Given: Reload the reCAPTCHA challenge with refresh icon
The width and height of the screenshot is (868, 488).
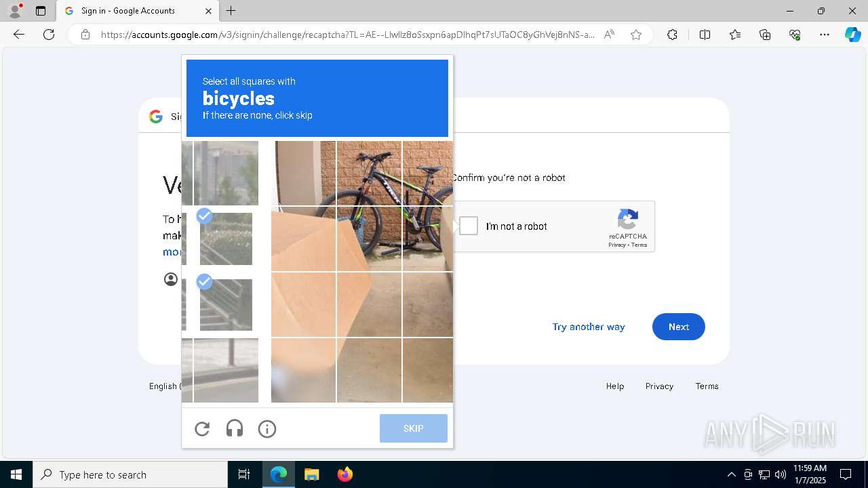Looking at the screenshot, I should click(202, 429).
